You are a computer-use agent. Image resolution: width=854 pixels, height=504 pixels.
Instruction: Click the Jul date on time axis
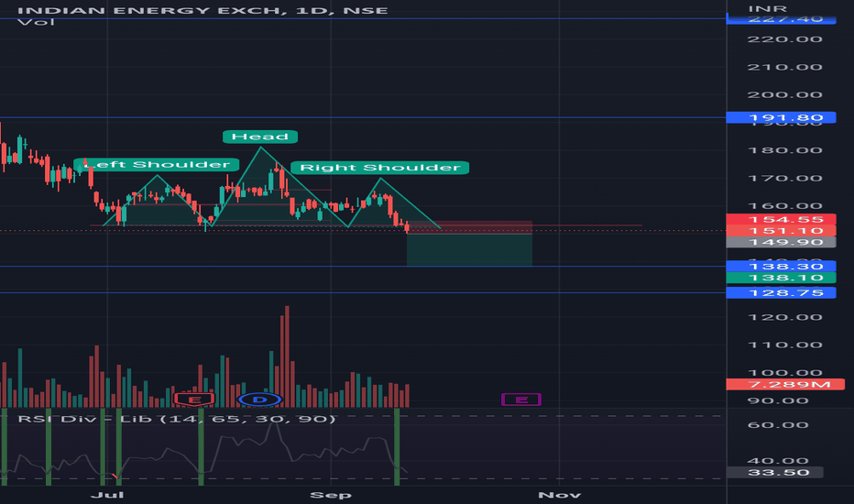[x=107, y=495]
